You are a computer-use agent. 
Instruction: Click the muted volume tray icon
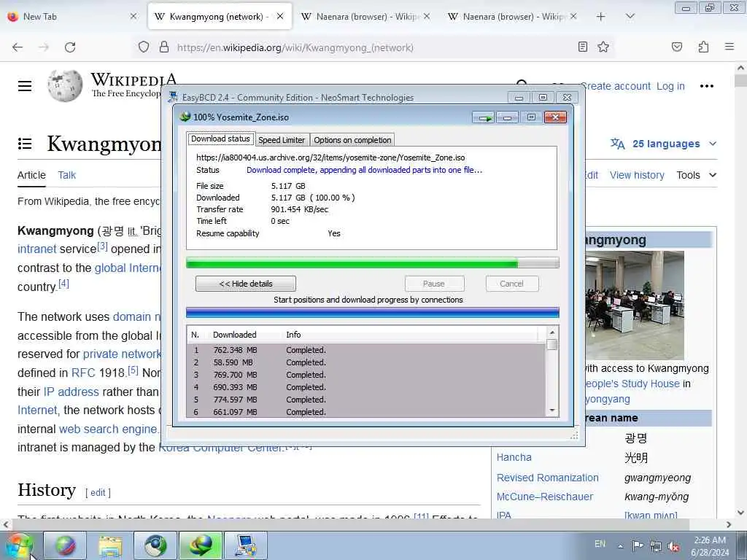pyautogui.click(x=673, y=546)
